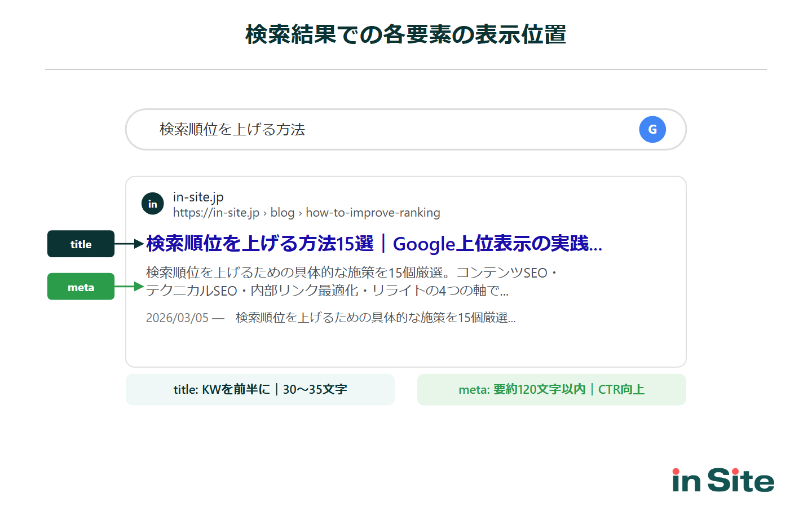Select the heading 検索結果での各要素の表示位置
Image resolution: width=812 pixels, height=510 pixels.
pos(405,34)
